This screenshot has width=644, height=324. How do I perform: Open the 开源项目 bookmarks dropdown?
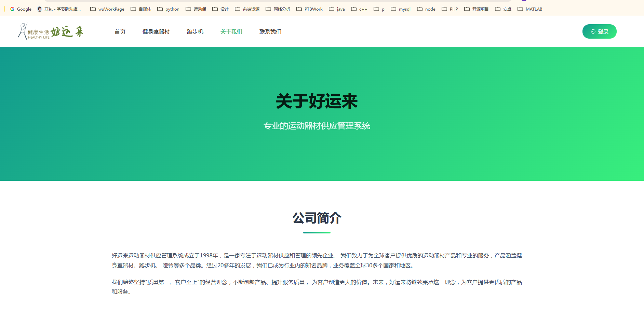477,9
